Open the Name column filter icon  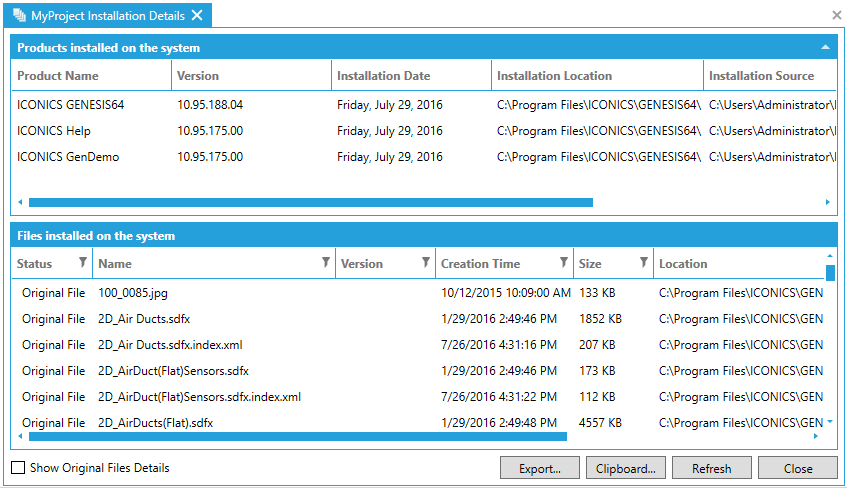click(x=325, y=263)
